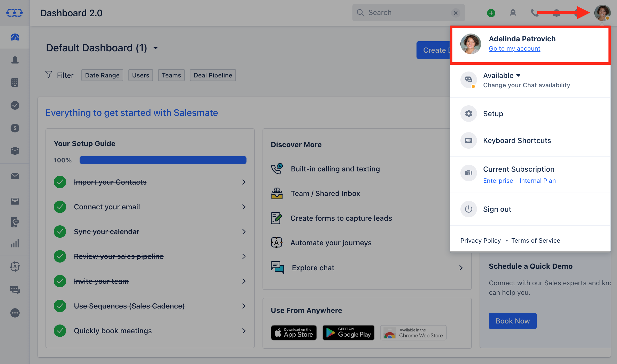
Task: Open Privacy Policy link
Action: click(481, 241)
